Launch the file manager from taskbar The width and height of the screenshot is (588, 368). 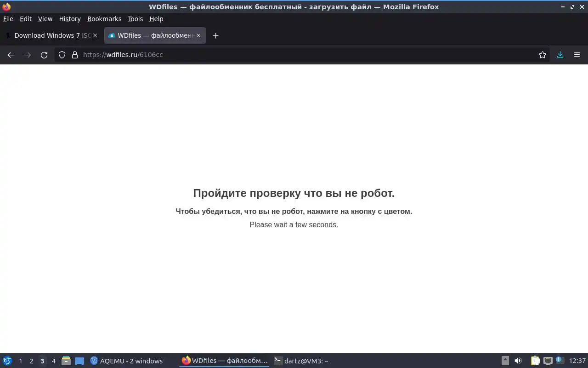(x=66, y=361)
